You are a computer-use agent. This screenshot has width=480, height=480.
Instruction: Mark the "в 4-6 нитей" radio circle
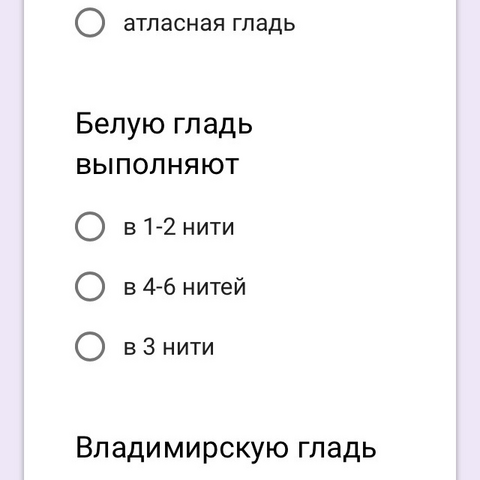click(90, 286)
